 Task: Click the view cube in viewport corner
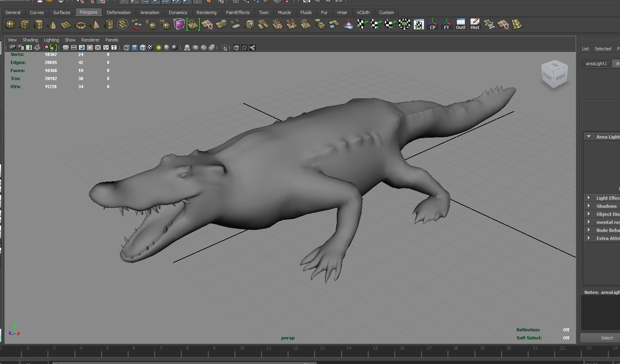554,74
